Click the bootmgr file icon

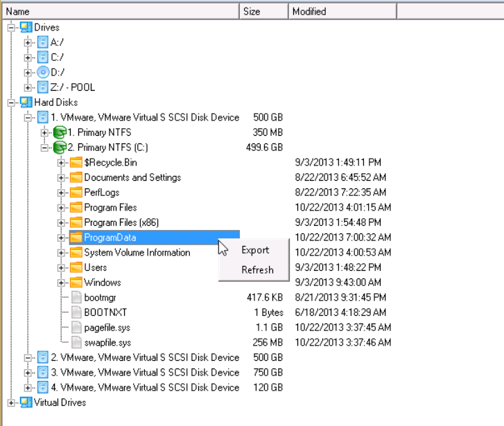click(76, 297)
